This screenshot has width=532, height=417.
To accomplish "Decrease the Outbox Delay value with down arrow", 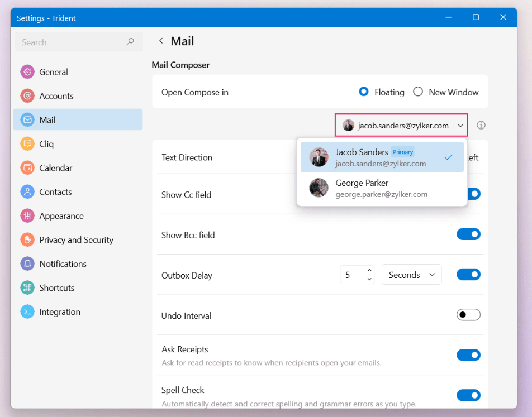I will [369, 279].
